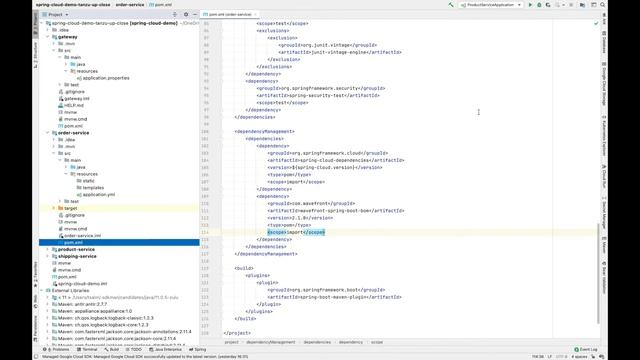The width and height of the screenshot is (640, 360).
Task: Expand the product-service module
Action: [x=48, y=249]
